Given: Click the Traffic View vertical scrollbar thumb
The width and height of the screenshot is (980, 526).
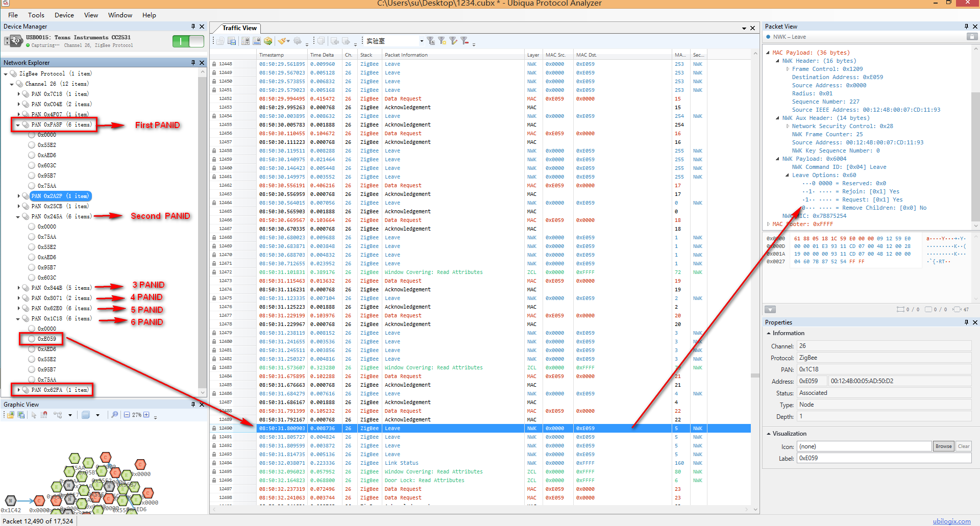Looking at the screenshot, I should pyautogui.click(x=755, y=375).
